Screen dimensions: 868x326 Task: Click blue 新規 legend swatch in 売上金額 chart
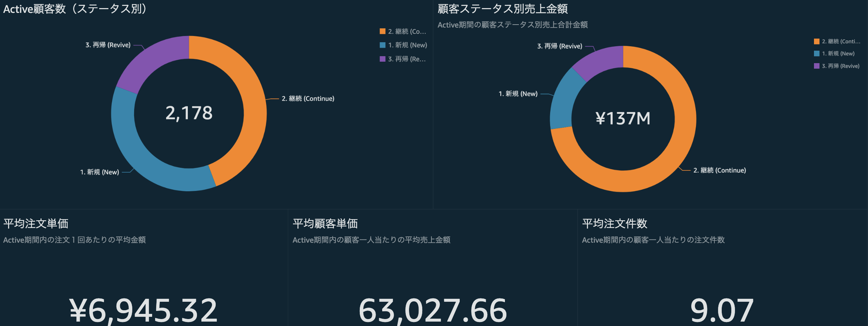[x=817, y=54]
